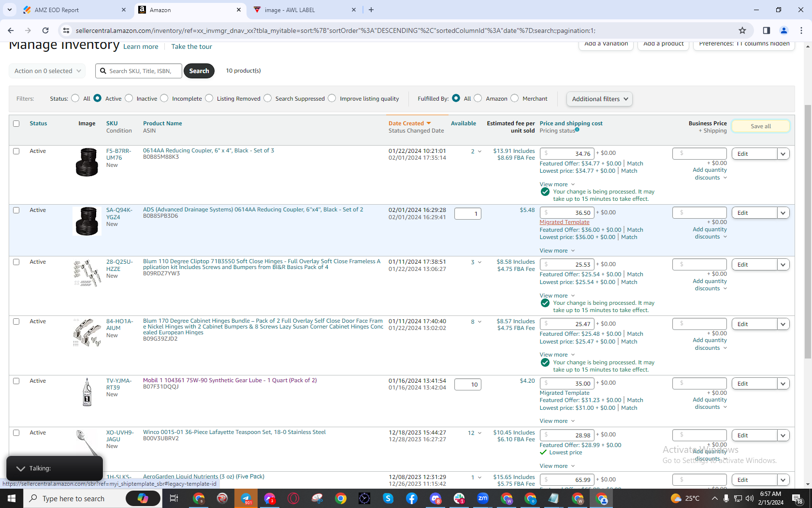Click the Search button
812x508 pixels.
tap(199, 71)
